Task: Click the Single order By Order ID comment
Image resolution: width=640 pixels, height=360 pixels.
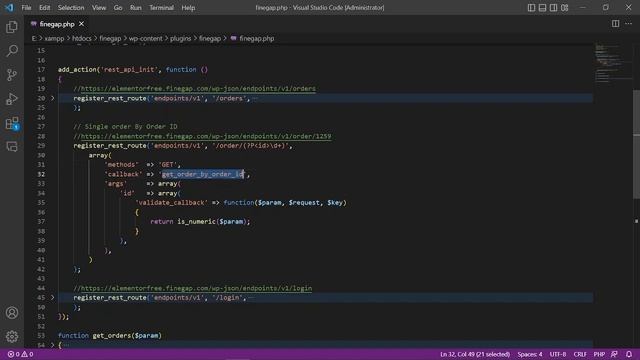Action: click(125, 127)
